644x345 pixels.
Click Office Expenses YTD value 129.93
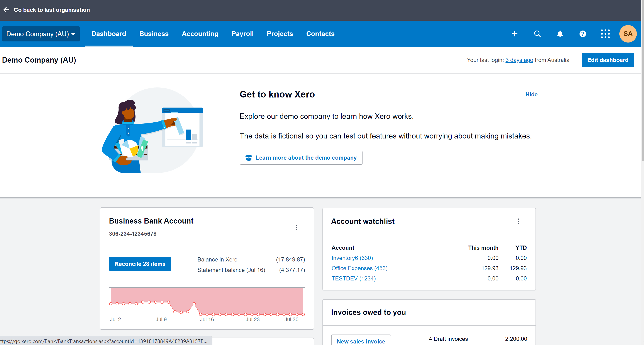[x=518, y=268]
